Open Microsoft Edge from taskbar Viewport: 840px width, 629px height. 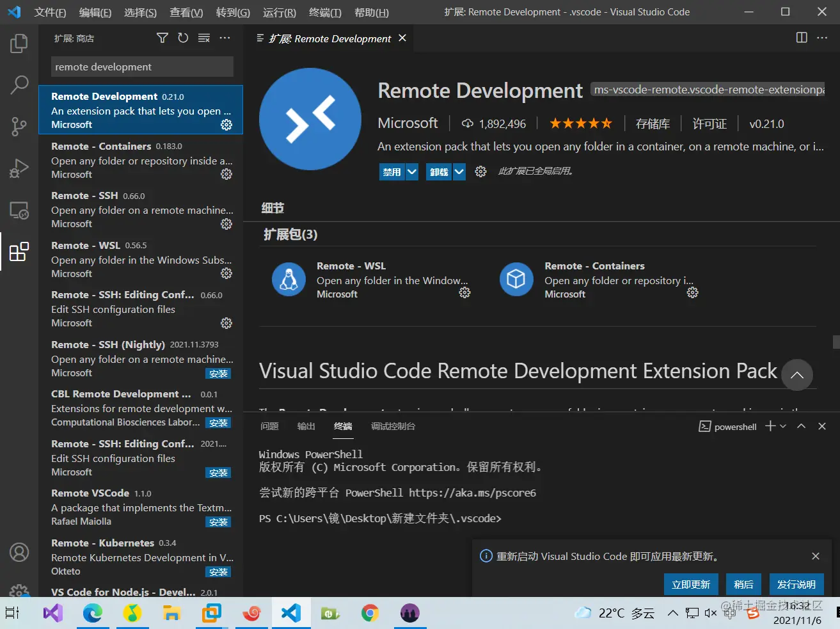pyautogui.click(x=93, y=613)
